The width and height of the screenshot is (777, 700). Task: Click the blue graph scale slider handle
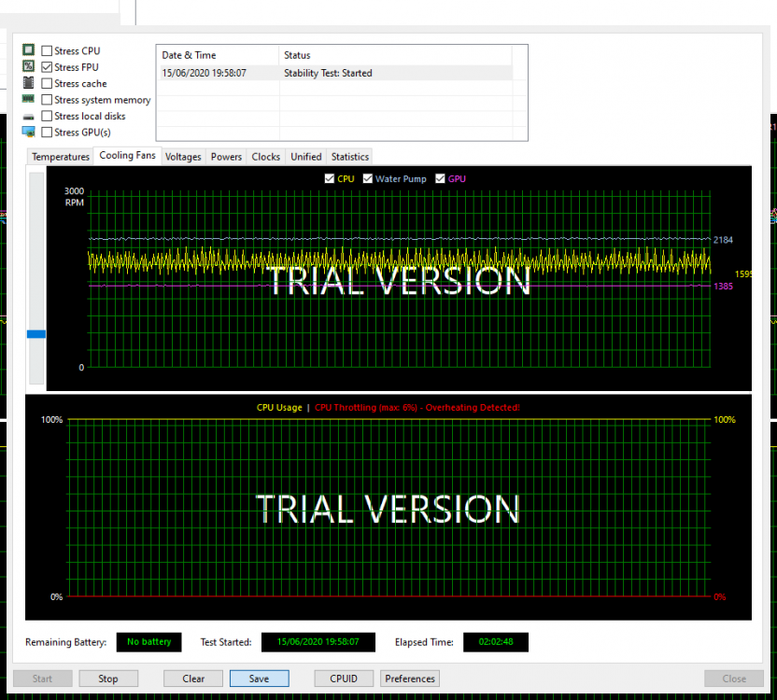point(36,333)
